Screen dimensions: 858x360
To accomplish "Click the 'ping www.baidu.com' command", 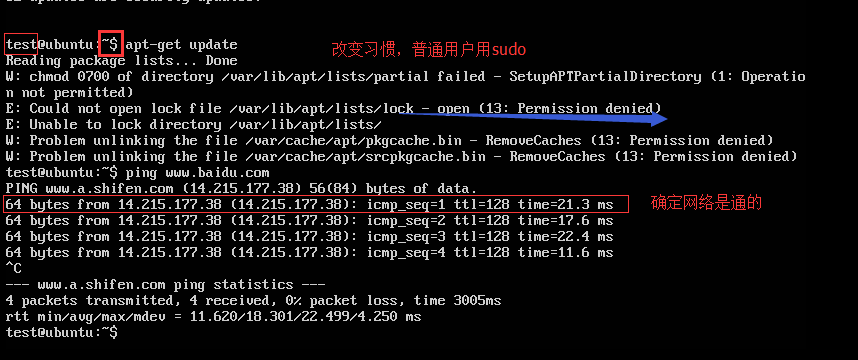I will [198, 173].
